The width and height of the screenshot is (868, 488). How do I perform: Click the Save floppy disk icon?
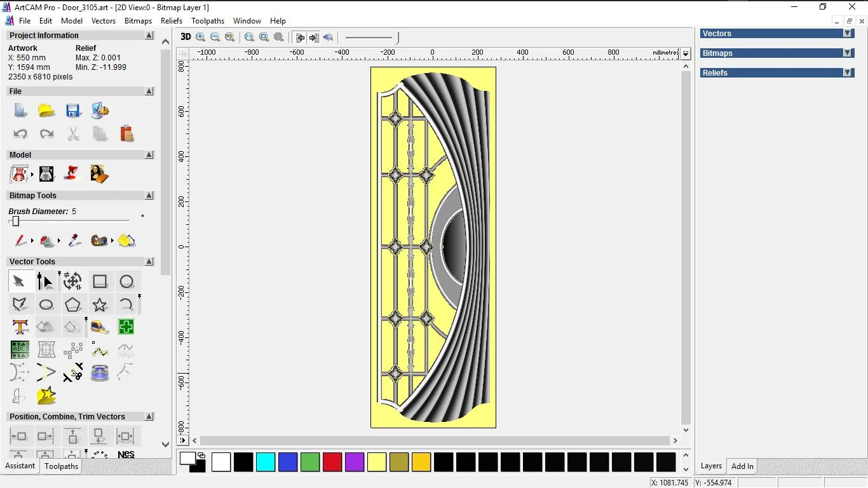73,111
